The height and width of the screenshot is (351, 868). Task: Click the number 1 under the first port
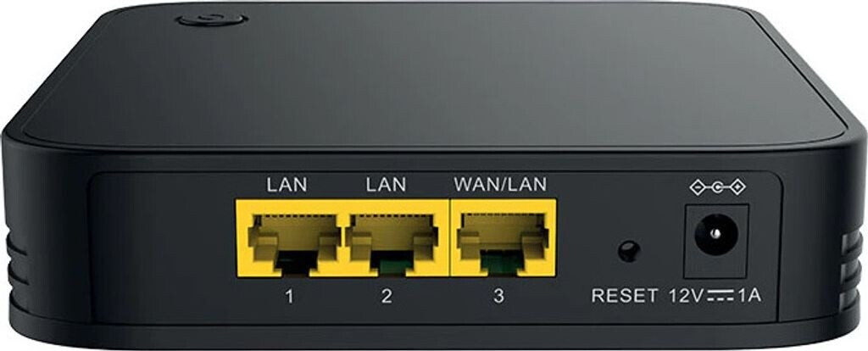click(289, 298)
